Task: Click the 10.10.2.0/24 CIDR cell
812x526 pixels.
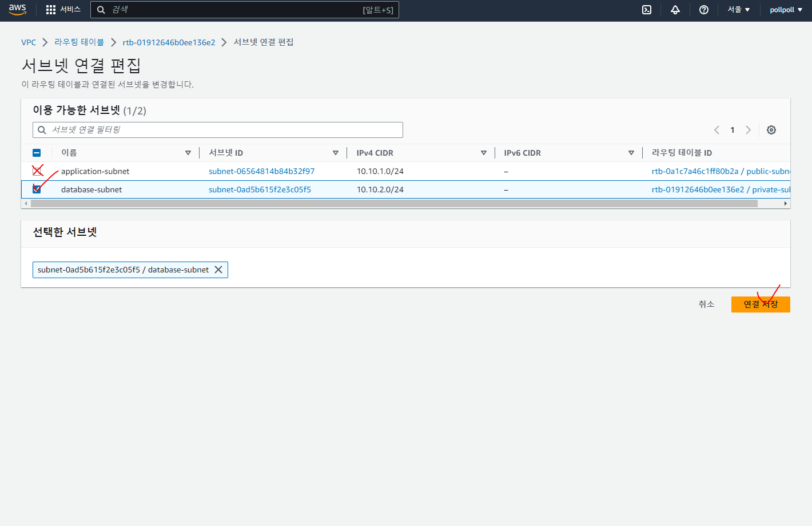Action: (380, 189)
